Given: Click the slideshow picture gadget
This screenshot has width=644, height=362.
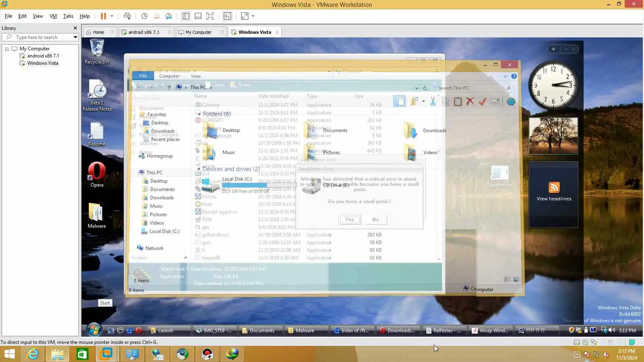Looking at the screenshot, I should click(x=553, y=136).
